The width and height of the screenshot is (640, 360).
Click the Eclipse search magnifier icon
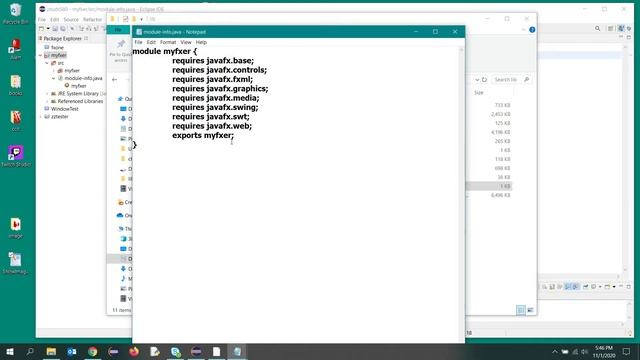[x=598, y=29]
